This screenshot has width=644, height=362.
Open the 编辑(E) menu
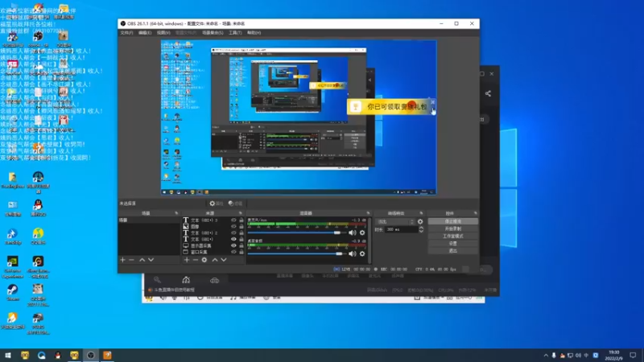[x=145, y=33]
